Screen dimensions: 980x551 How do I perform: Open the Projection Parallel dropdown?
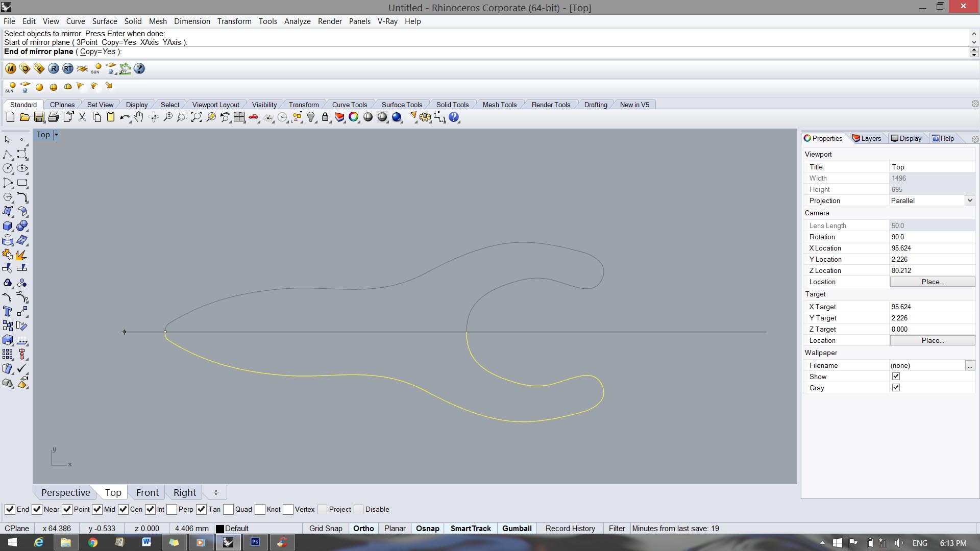pos(970,201)
